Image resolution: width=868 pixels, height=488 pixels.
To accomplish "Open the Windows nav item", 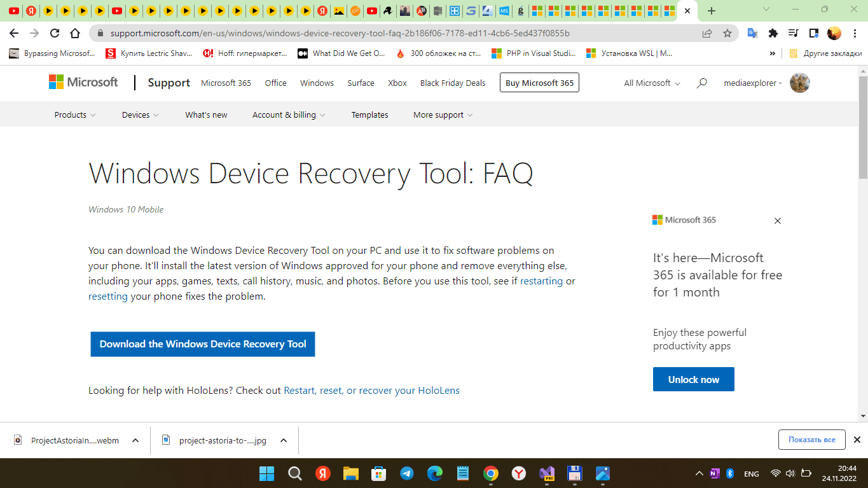I will 317,83.
